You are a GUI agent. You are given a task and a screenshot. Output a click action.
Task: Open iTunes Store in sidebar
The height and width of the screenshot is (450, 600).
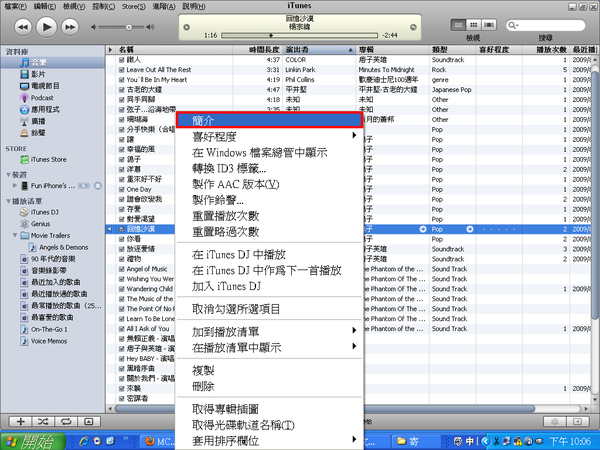[48, 160]
